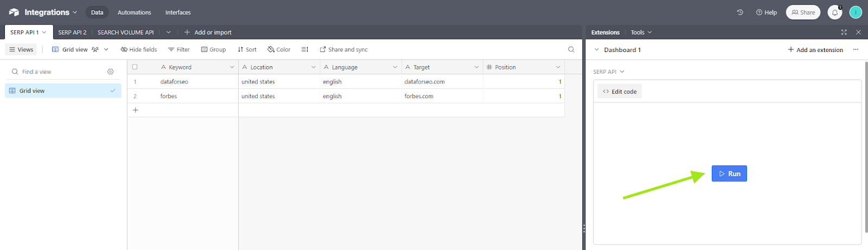
Task: Open Hide fields menu
Action: click(138, 49)
